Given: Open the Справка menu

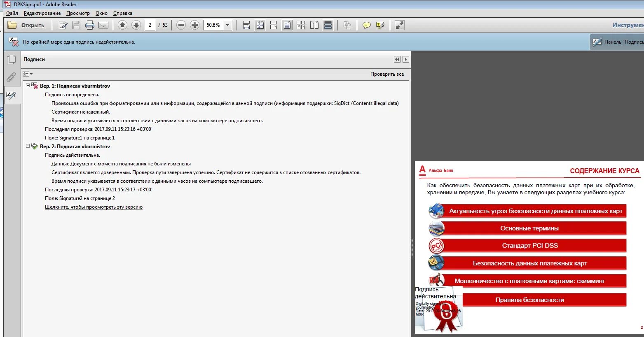Looking at the screenshot, I should [x=123, y=13].
